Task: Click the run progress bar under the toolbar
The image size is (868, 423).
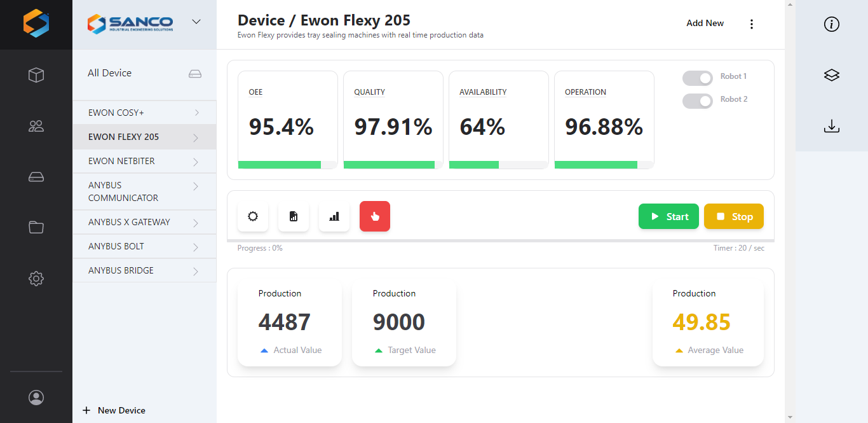Action: (x=501, y=240)
